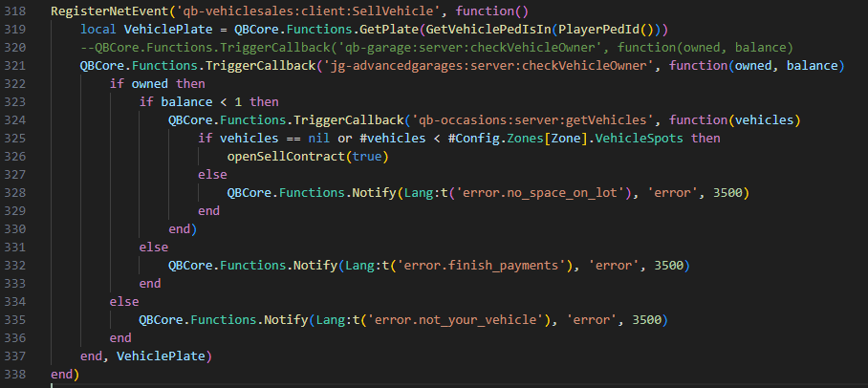This screenshot has width=868, height=388.
Task: Click line number 338 in the gutter
Action: pos(13,375)
